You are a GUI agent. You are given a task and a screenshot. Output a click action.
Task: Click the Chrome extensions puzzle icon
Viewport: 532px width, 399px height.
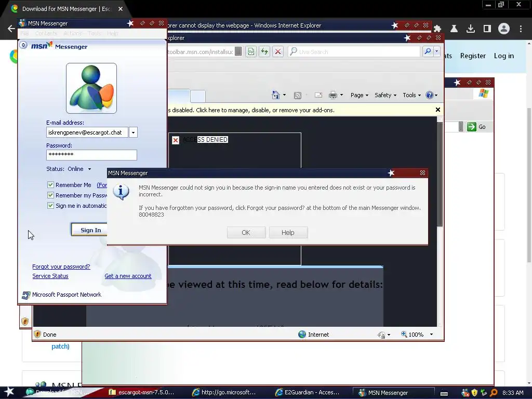pos(437,29)
